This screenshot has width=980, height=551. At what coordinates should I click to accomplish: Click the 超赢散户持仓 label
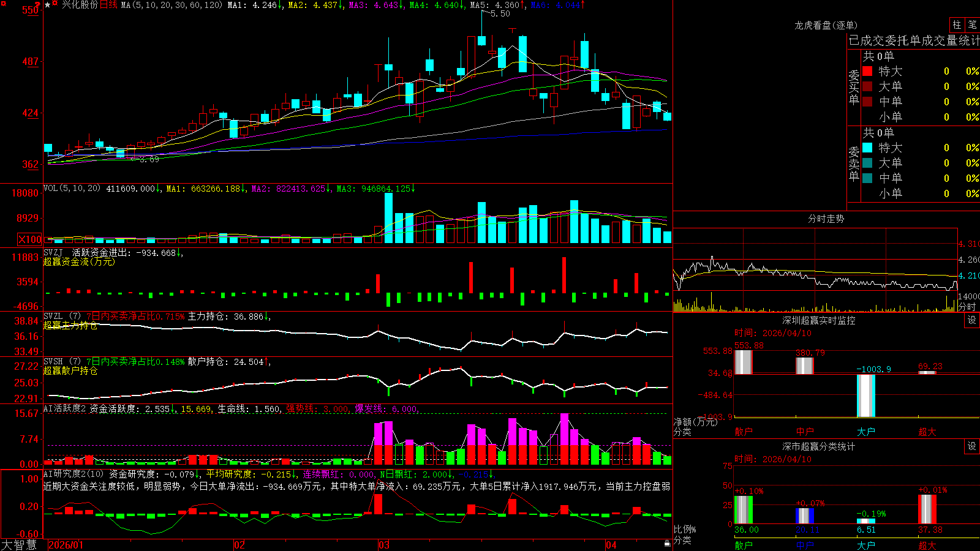coord(70,370)
